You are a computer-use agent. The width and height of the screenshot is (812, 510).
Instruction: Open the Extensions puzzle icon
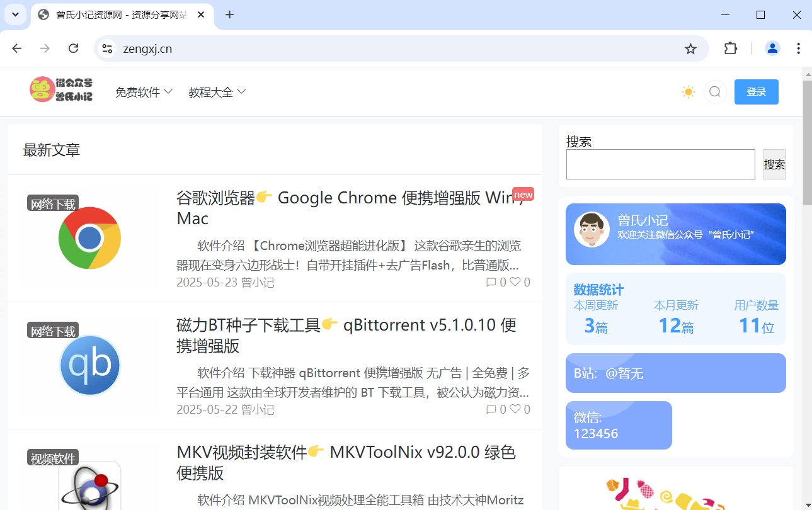tap(731, 48)
